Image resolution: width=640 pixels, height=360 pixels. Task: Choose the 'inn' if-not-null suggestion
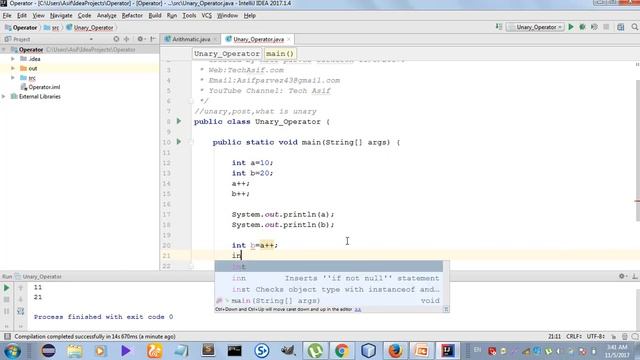pos(329,278)
